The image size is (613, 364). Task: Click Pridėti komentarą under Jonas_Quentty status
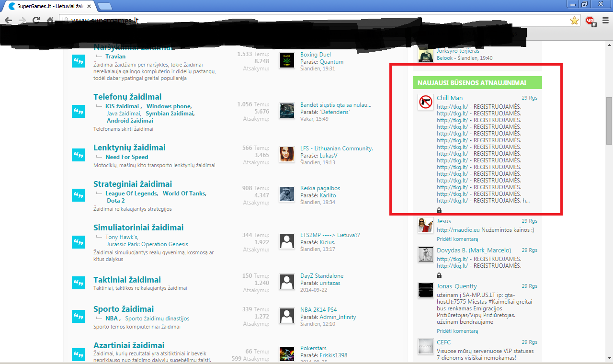tap(457, 331)
